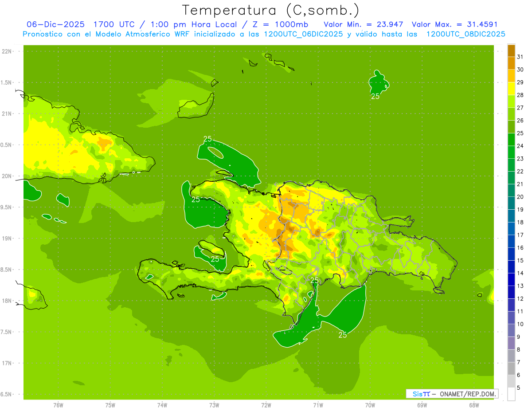The width and height of the screenshot is (532, 411).
Task: Click the '25' contour label on Gonâve island
Action: tap(215, 259)
